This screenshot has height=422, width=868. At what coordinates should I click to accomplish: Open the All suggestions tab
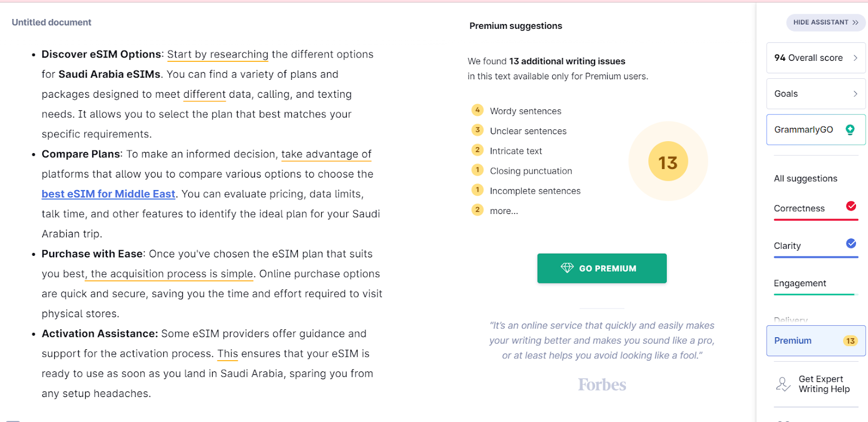(x=805, y=179)
